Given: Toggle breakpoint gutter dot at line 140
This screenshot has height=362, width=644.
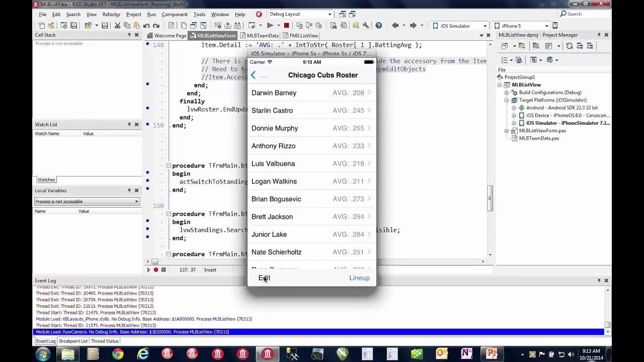Looking at the screenshot, I should [x=147, y=44].
